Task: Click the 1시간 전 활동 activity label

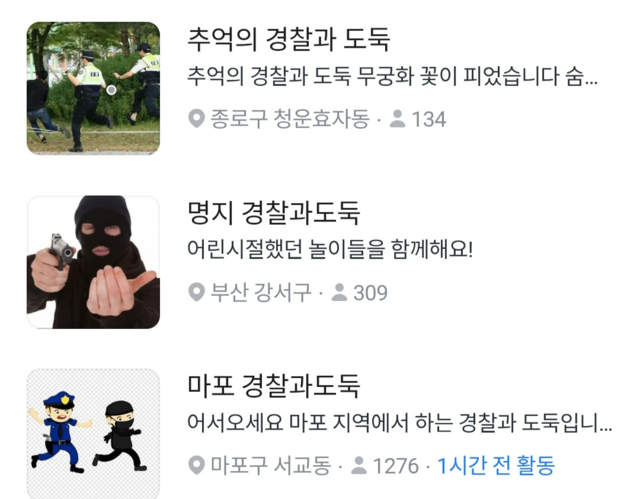Action: point(496,466)
